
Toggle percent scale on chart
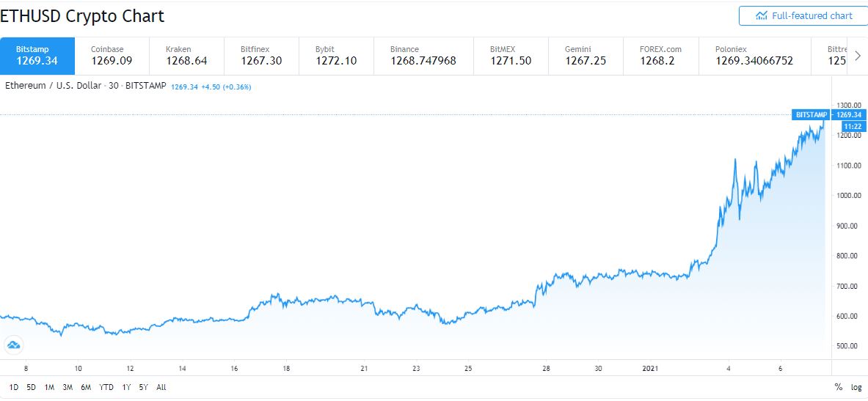point(838,387)
